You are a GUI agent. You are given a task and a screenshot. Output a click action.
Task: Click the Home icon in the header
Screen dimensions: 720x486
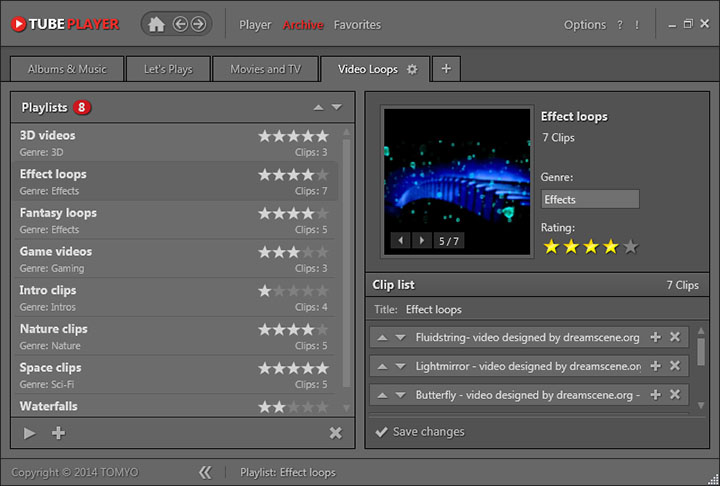point(156,24)
